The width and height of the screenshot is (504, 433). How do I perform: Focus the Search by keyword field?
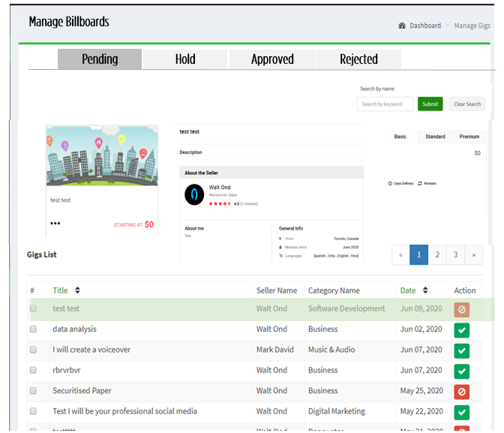pyautogui.click(x=385, y=104)
